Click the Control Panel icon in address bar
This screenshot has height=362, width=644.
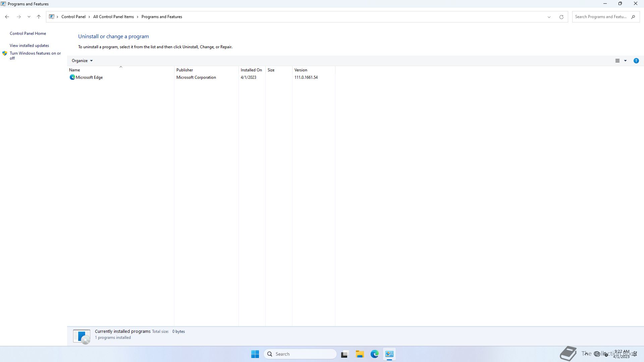coord(51,17)
